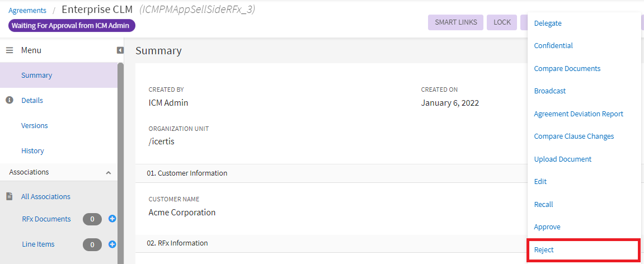Open History in the left menu
The width and height of the screenshot is (644, 264).
click(32, 151)
